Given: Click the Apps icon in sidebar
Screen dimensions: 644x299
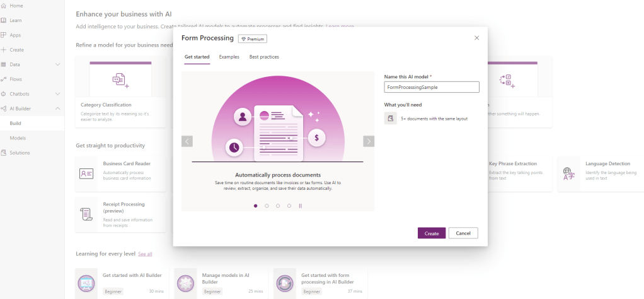Looking at the screenshot, I should tap(4, 35).
